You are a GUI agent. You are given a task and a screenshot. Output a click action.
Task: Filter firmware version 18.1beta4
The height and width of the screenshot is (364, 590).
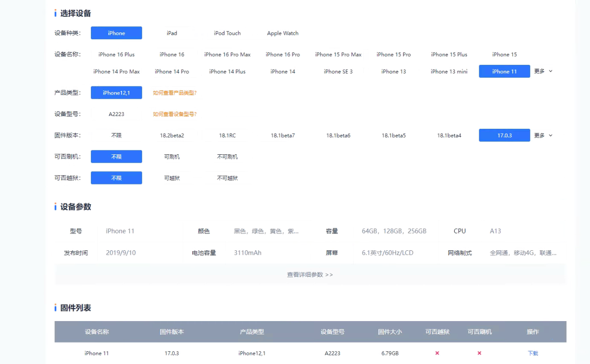tap(449, 135)
